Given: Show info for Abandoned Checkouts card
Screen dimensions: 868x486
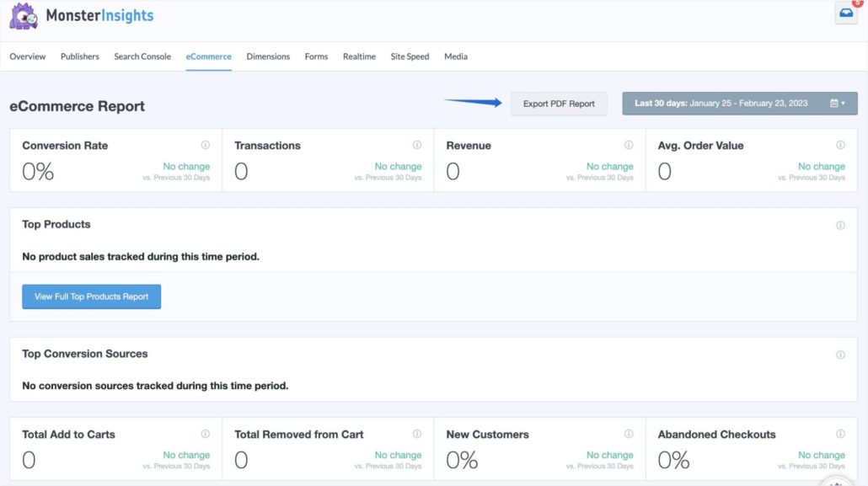Looking at the screenshot, I should 840,434.
